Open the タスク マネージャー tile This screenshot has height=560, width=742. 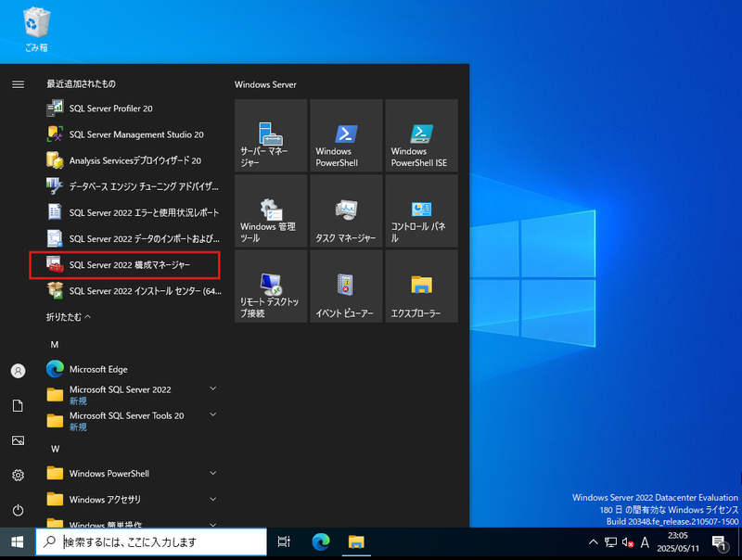(x=346, y=210)
